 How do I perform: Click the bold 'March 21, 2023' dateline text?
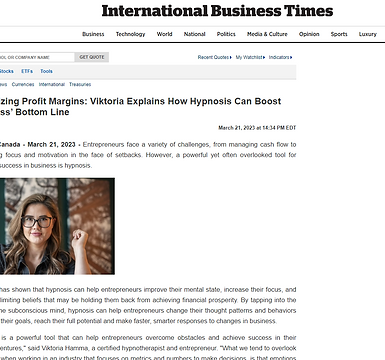pyautogui.click(x=51, y=145)
